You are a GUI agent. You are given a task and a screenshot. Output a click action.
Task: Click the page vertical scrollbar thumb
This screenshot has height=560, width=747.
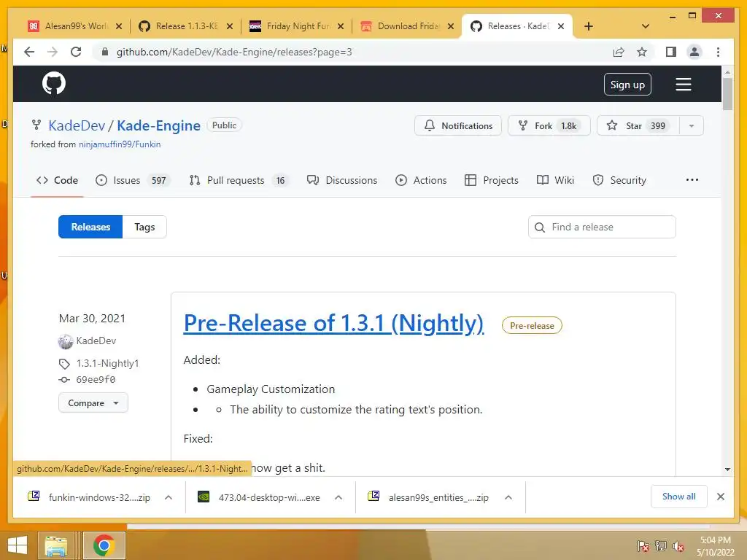[x=727, y=94]
